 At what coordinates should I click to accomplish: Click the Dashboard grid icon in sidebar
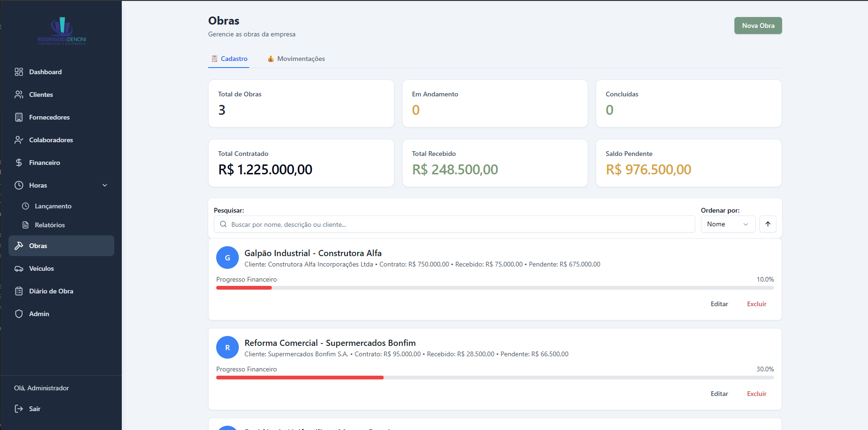click(19, 72)
